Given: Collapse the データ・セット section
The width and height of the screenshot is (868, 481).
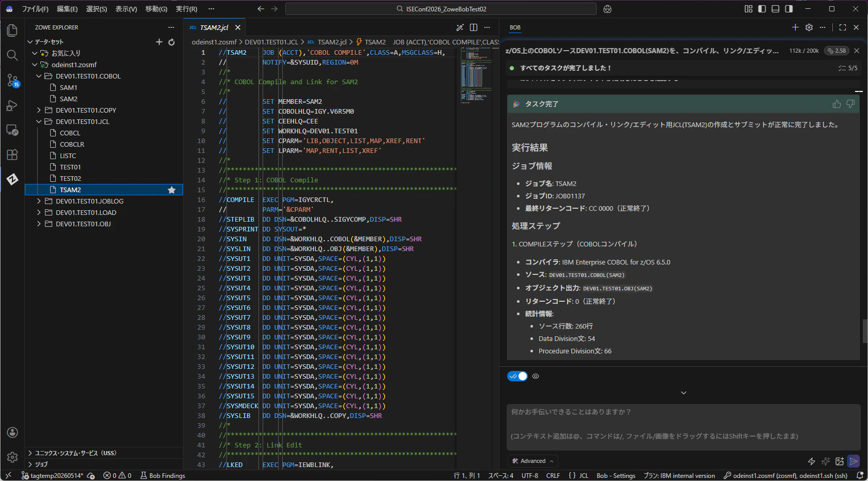Looking at the screenshot, I should [x=30, y=42].
